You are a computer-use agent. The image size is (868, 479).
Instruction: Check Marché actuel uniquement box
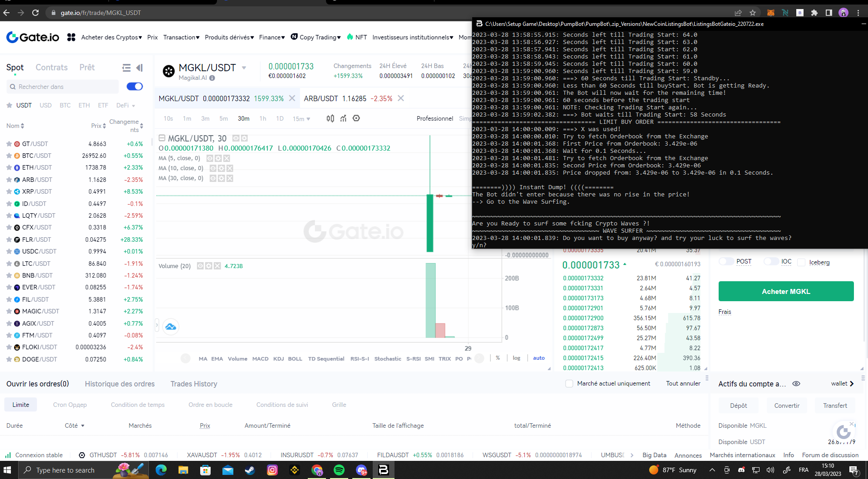coord(569,384)
